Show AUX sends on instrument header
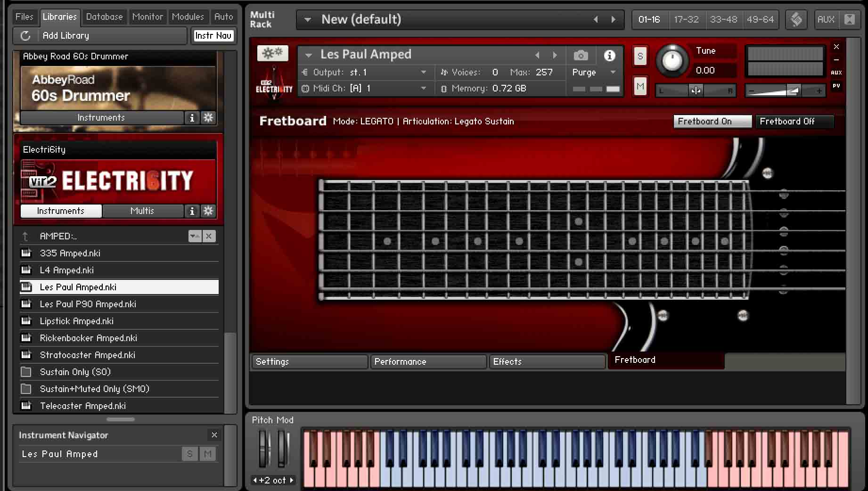 pyautogui.click(x=836, y=73)
